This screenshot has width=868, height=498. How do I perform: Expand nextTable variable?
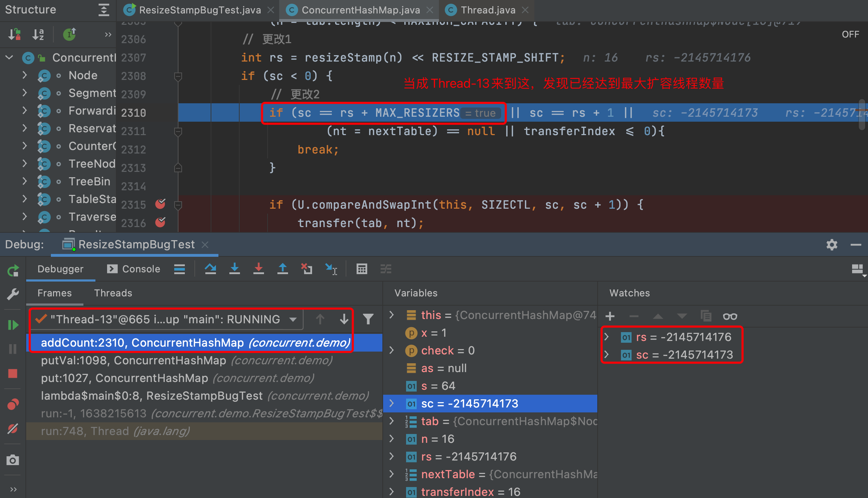392,474
